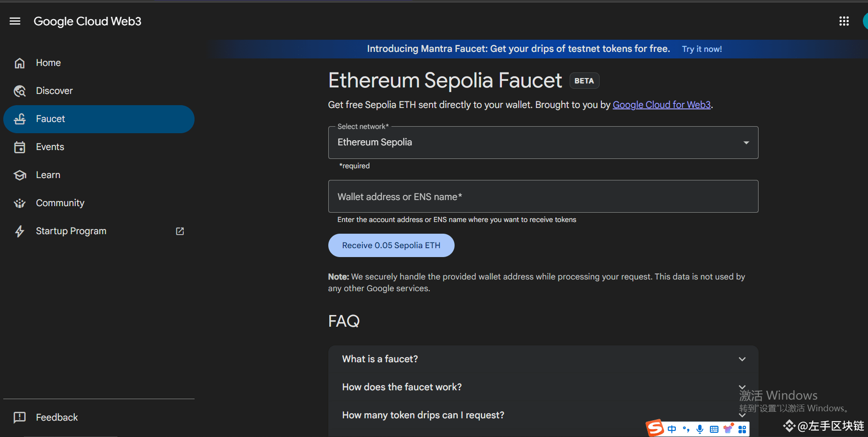This screenshot has height=437, width=868.
Task: Click 'Try it now!' banner link
Action: pos(702,49)
